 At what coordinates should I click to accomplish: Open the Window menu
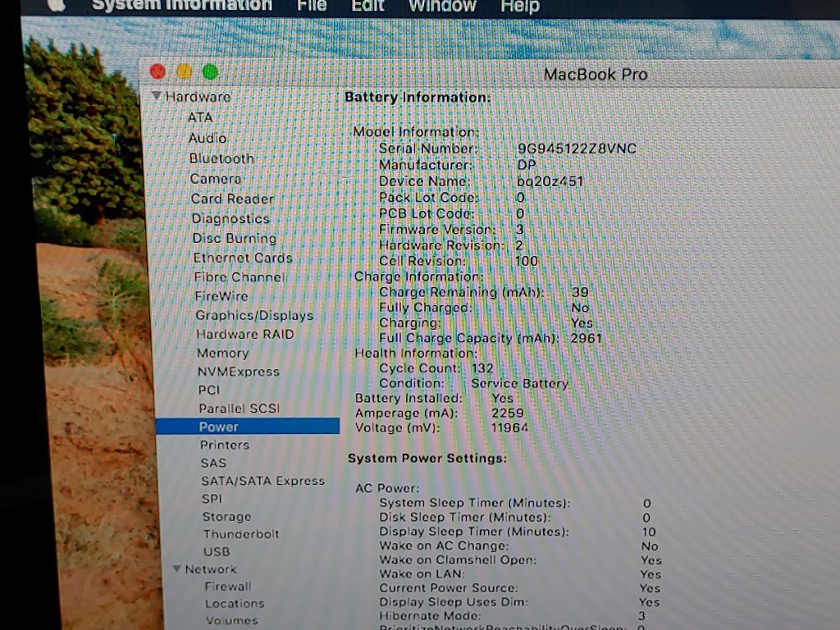pos(442,6)
